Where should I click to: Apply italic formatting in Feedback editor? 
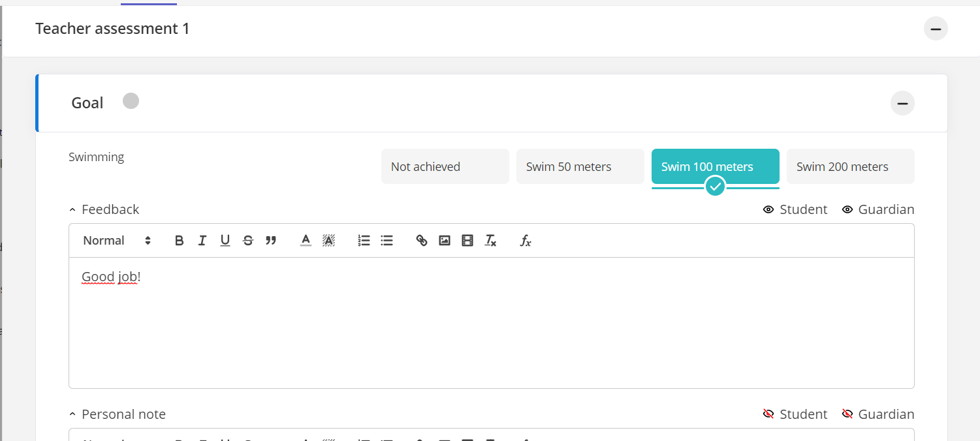click(202, 241)
